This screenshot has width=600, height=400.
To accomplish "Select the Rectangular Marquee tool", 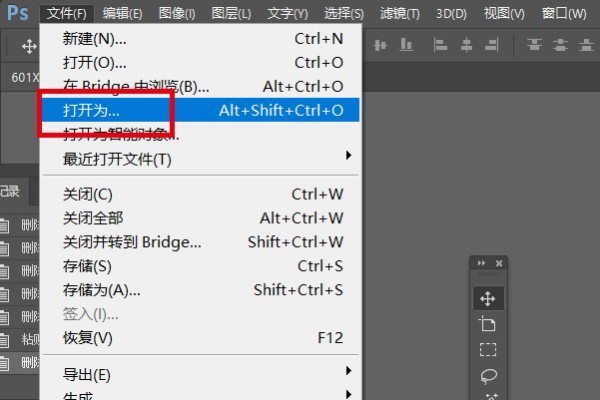I will point(488,349).
